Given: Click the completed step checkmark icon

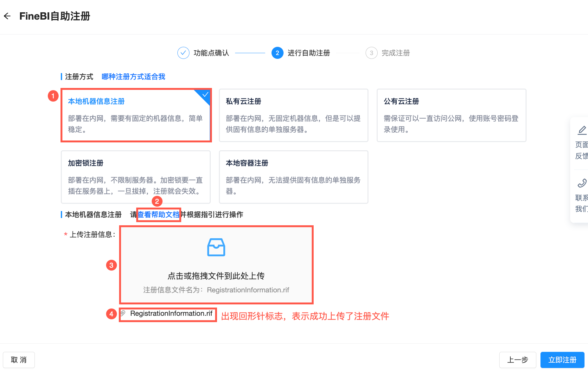Looking at the screenshot, I should click(x=183, y=53).
